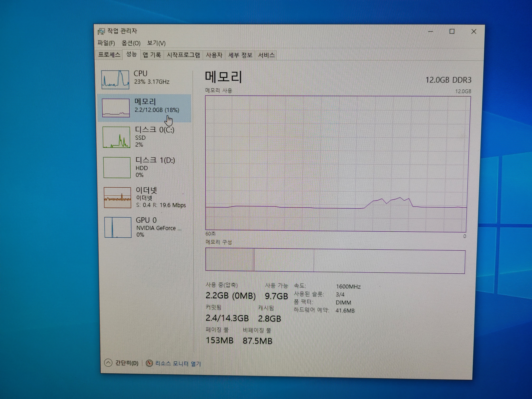Open the 보기(V) menu
Viewport: 532px width, 399px height.
(156, 43)
